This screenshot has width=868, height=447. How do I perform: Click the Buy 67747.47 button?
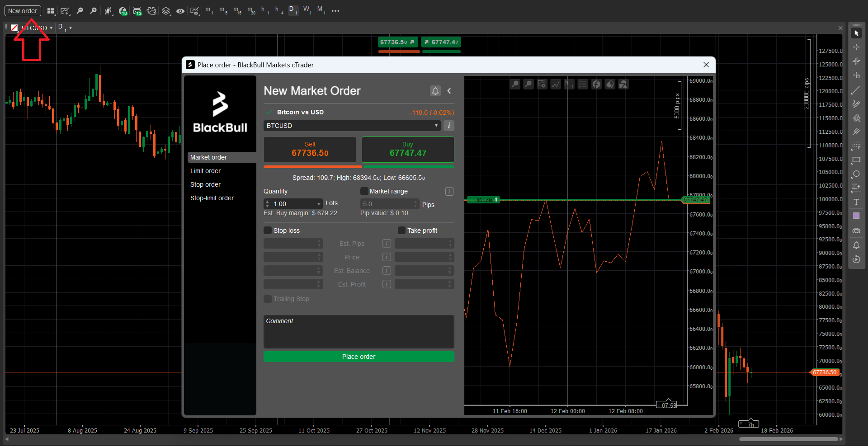408,149
